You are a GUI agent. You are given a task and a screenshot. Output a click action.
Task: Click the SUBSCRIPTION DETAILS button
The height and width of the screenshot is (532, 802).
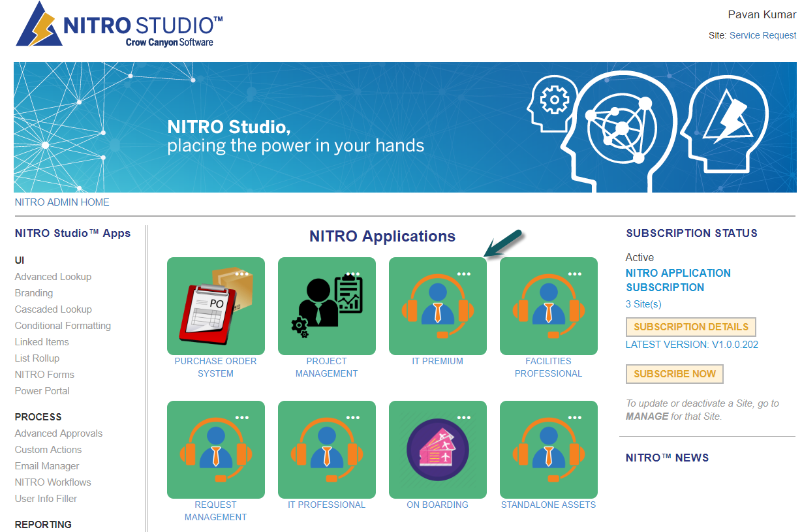691,327
